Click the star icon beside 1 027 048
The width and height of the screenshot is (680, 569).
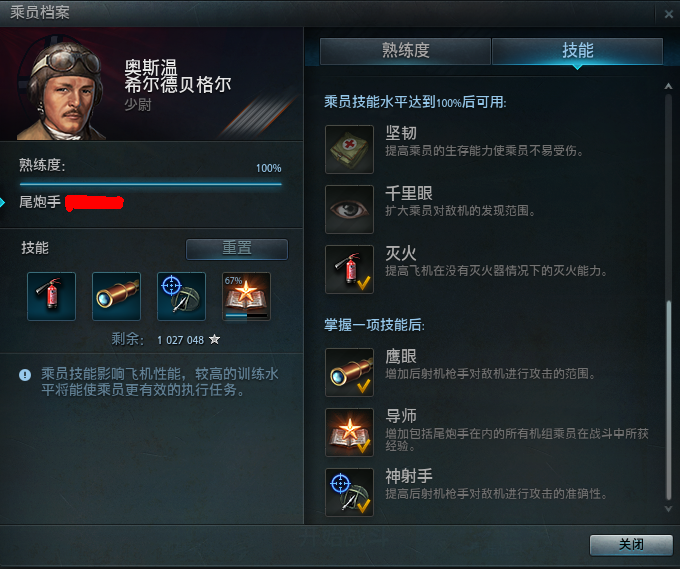coord(214,339)
